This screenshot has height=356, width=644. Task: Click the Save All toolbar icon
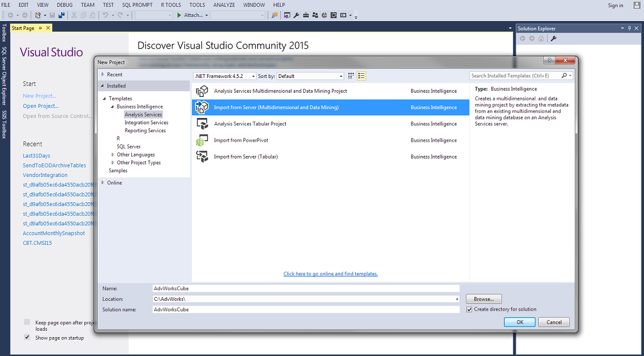coord(61,15)
